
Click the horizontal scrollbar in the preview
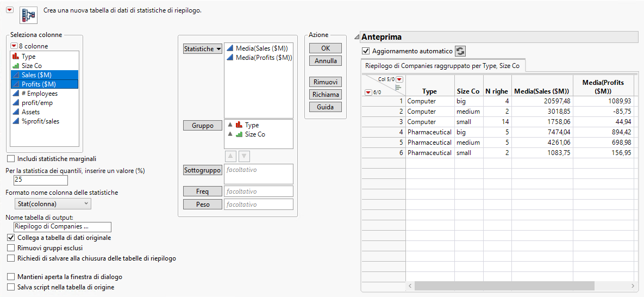pos(504,286)
